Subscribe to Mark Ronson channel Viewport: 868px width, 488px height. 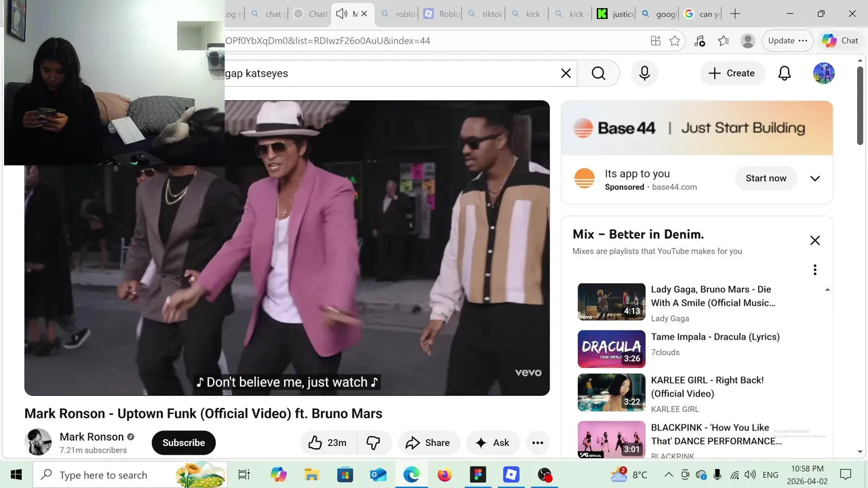184,443
